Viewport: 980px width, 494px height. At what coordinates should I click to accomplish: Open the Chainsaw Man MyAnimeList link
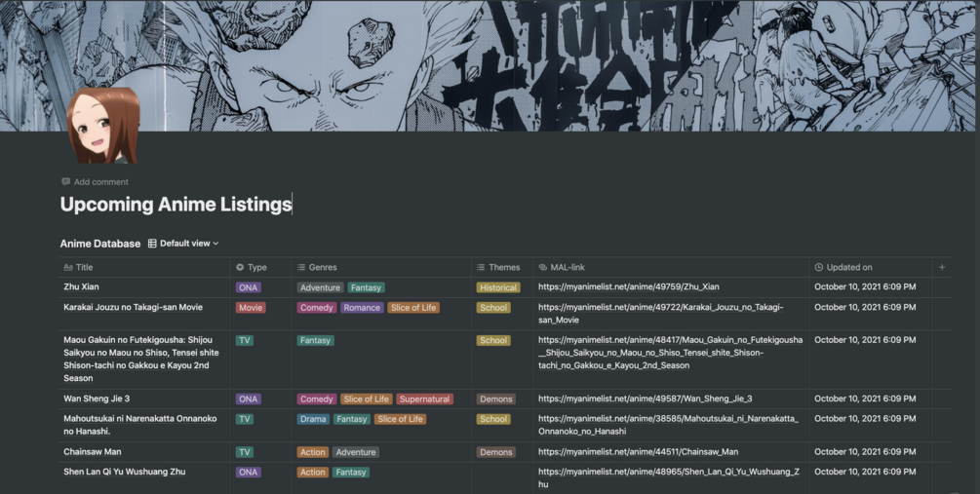click(638, 452)
